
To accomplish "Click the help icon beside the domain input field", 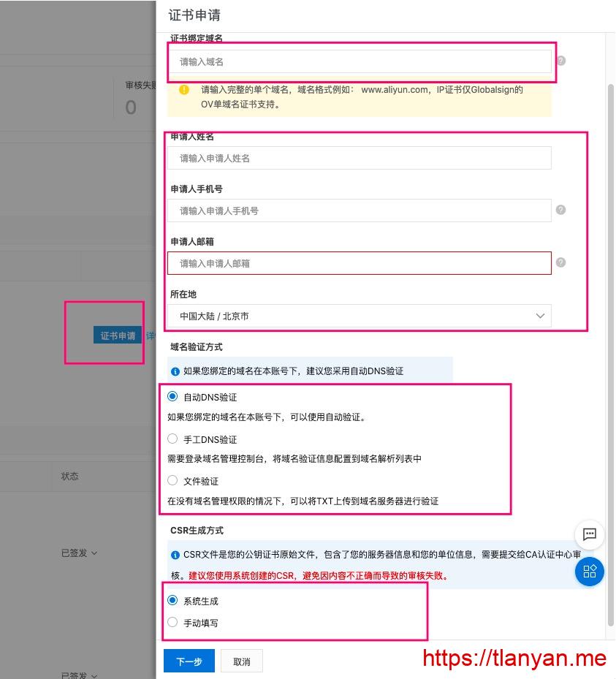I will (560, 61).
